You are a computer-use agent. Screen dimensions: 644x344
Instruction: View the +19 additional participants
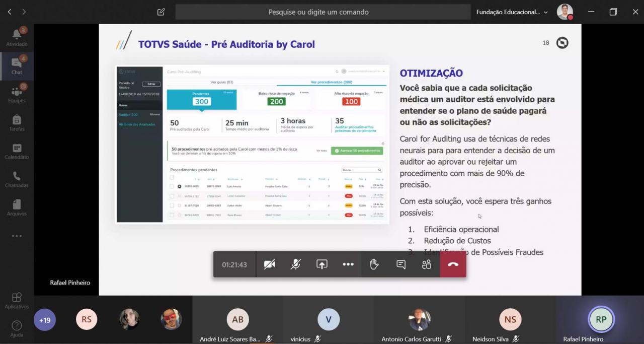click(45, 320)
